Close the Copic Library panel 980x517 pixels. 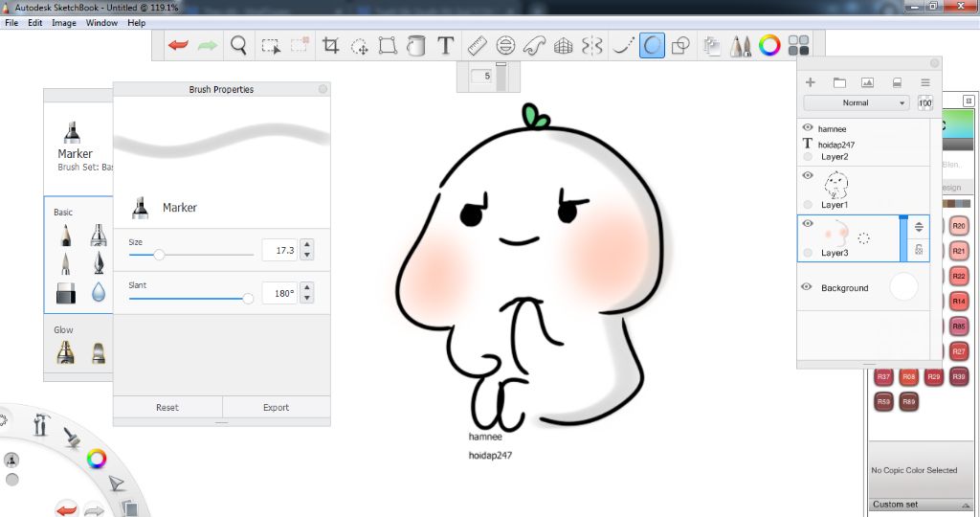click(969, 101)
